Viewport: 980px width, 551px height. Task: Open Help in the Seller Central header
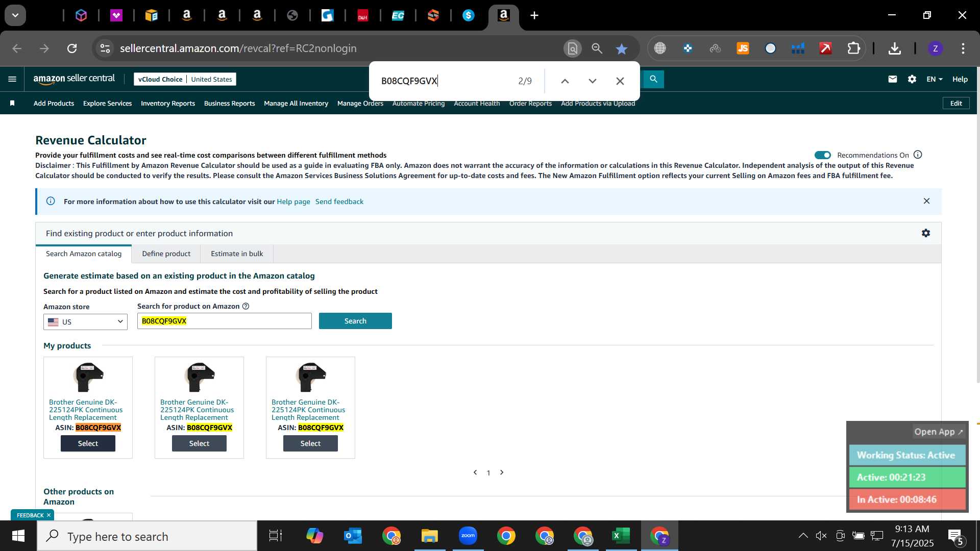pyautogui.click(x=960, y=79)
